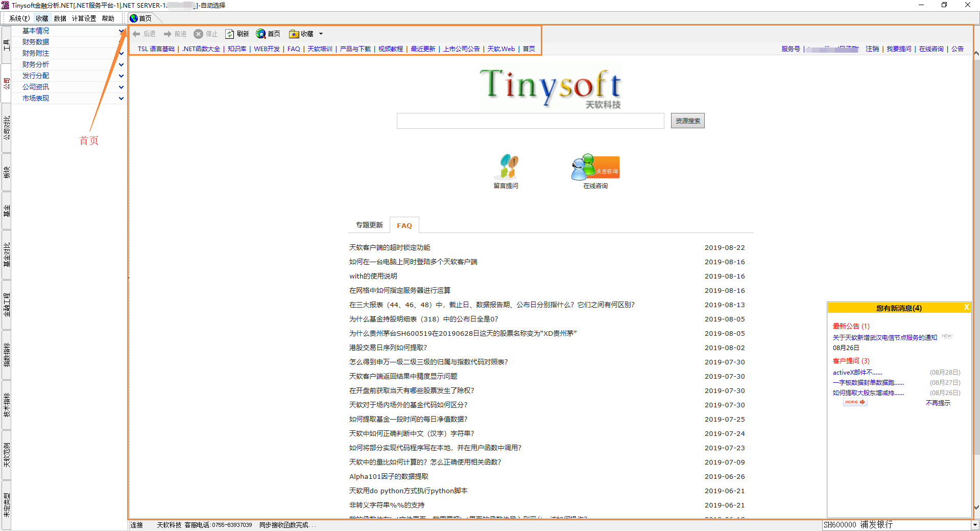Open the 知识库 link
Screen dimensions: 980x531
237,49
